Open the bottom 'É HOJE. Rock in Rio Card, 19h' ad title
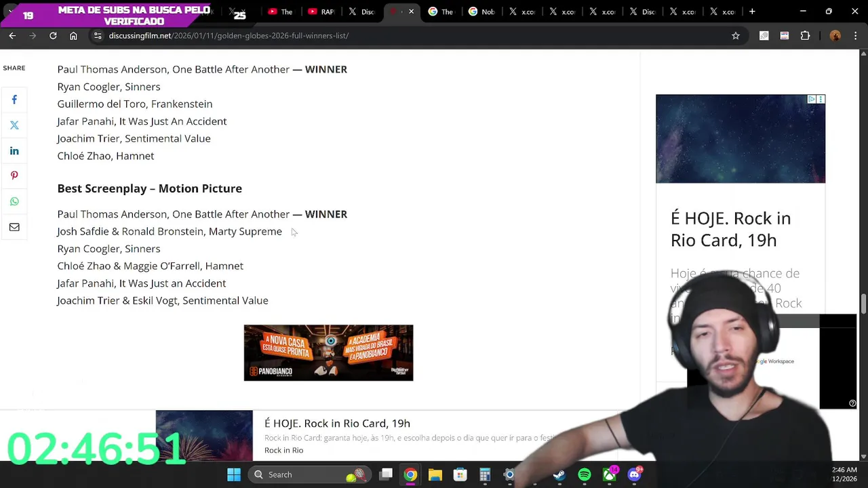The image size is (868, 488). 337,423
